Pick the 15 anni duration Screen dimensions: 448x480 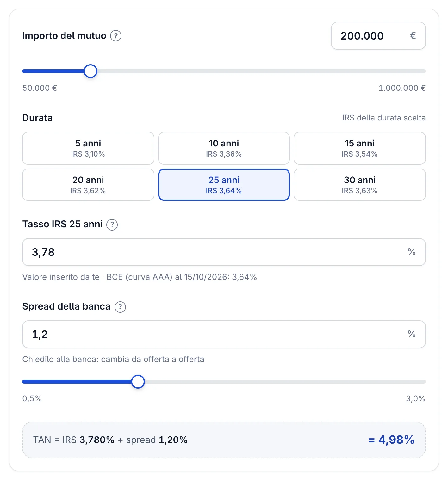(x=360, y=148)
